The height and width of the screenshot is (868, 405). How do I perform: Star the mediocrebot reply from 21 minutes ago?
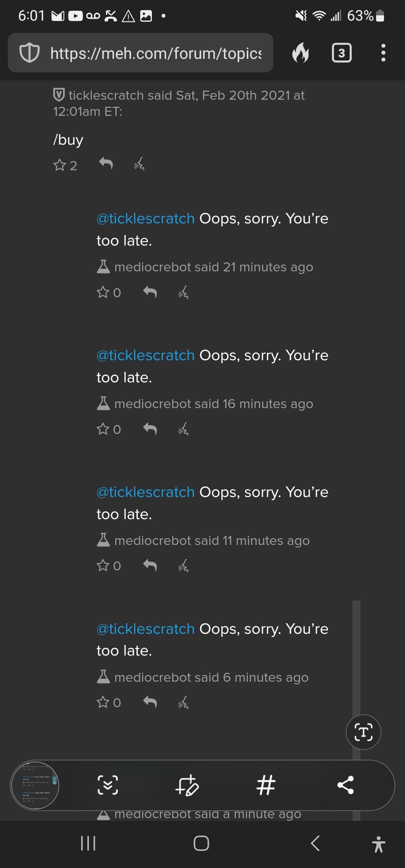[103, 292]
